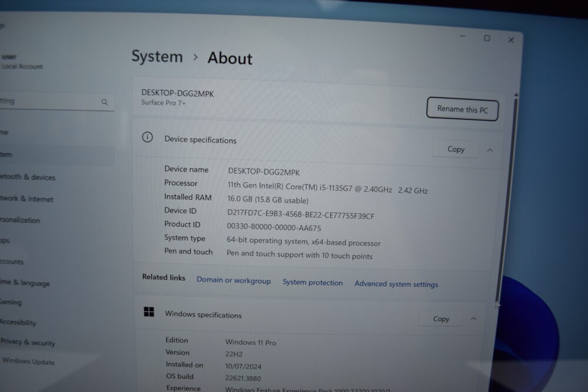Screen dimensions: 588x392
Task: Click the processor value 11th Gen Intel Core i5-1135G7
Action: pyautogui.click(x=328, y=187)
